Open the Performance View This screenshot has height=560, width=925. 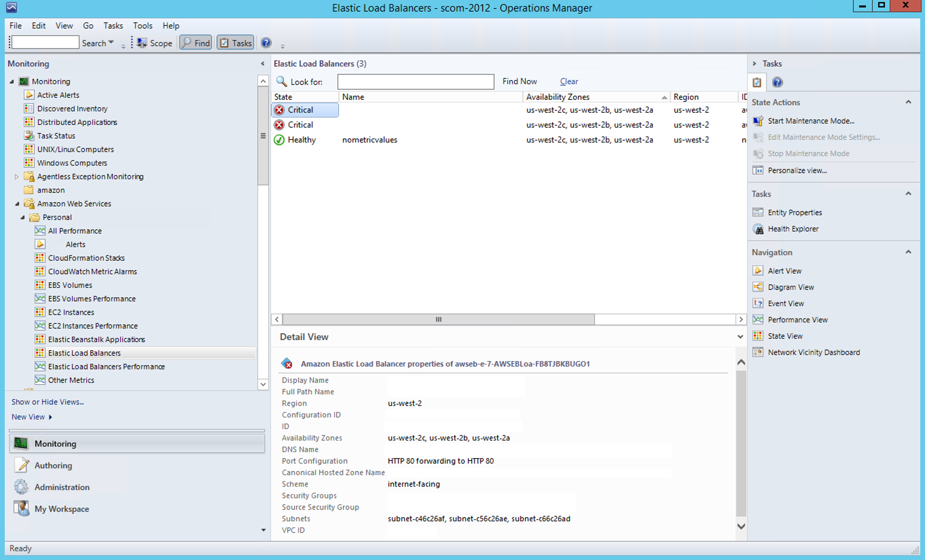798,319
